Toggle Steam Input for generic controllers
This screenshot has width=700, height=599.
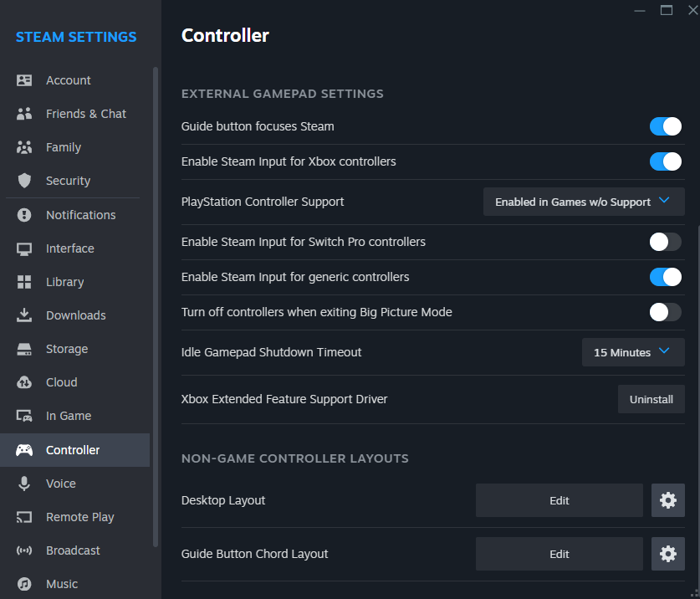click(x=666, y=277)
